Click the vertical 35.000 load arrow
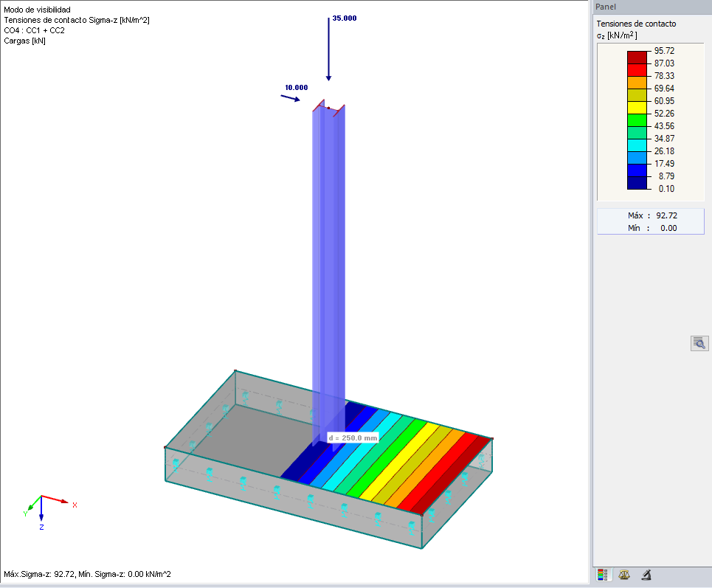 pyautogui.click(x=328, y=49)
